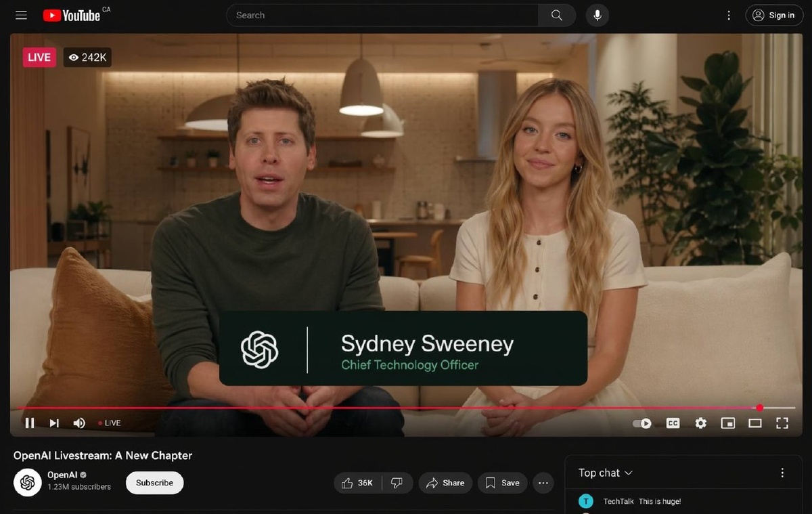The height and width of the screenshot is (514, 812).
Task: Mute the video volume
Action: pos(79,423)
